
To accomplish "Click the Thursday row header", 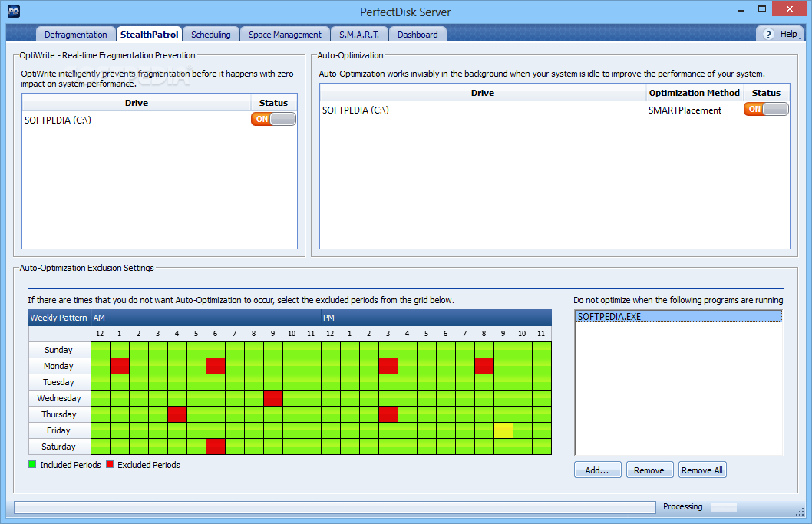I will pyautogui.click(x=59, y=414).
